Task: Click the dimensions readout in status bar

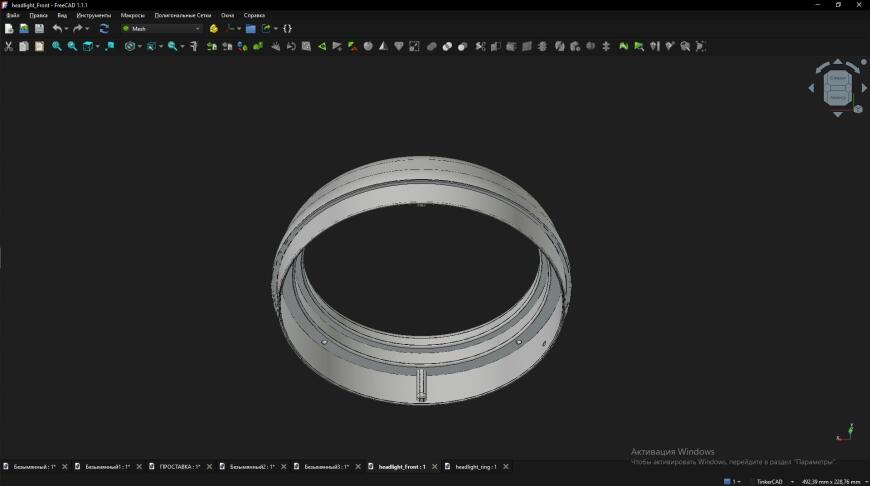Action: tap(831, 482)
